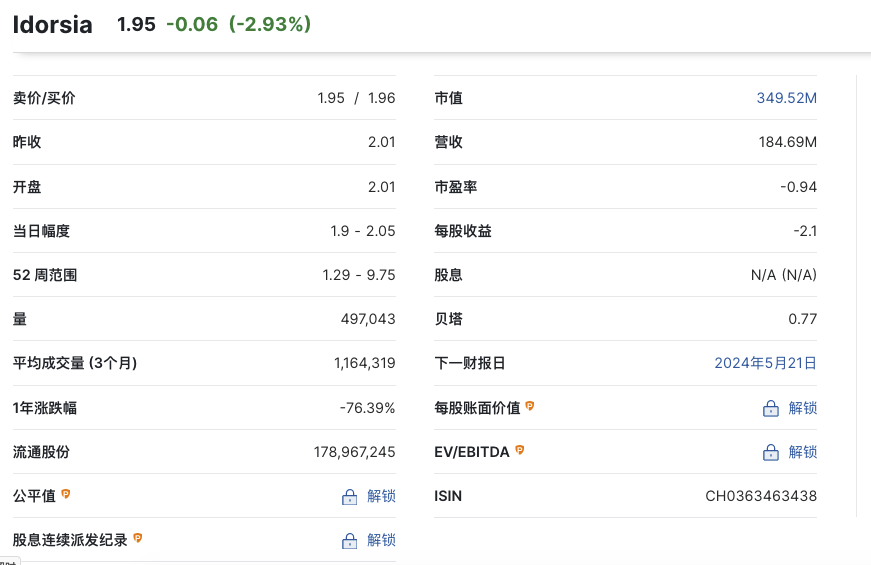Click the lock icon in EV/EBITDA row
The image size is (871, 565).
click(x=770, y=453)
